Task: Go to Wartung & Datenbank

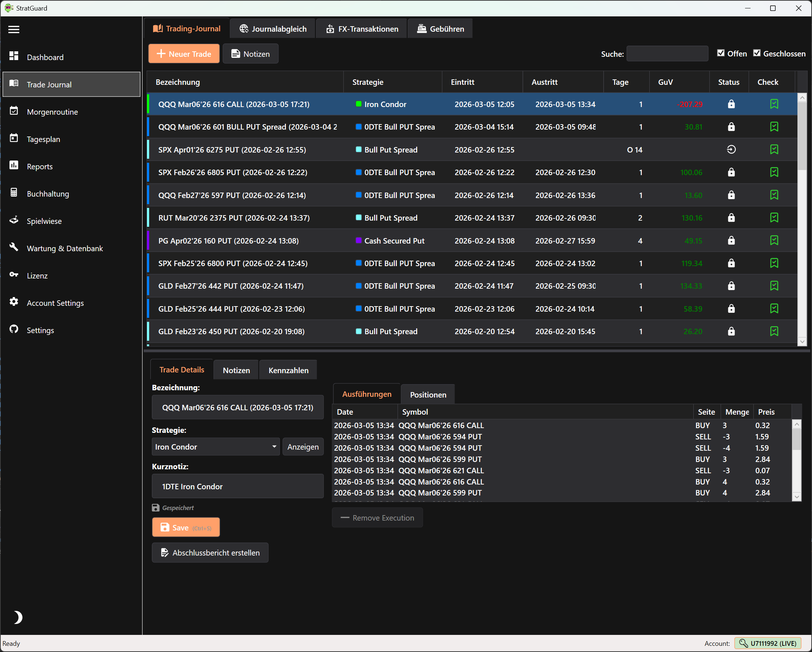Action: [64, 248]
